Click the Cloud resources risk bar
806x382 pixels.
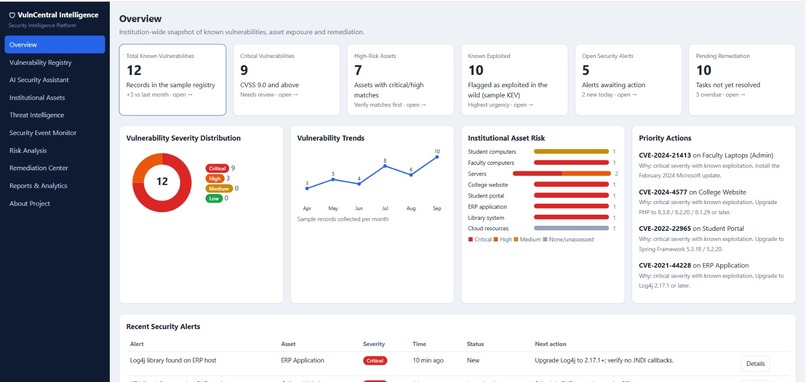[571, 228]
